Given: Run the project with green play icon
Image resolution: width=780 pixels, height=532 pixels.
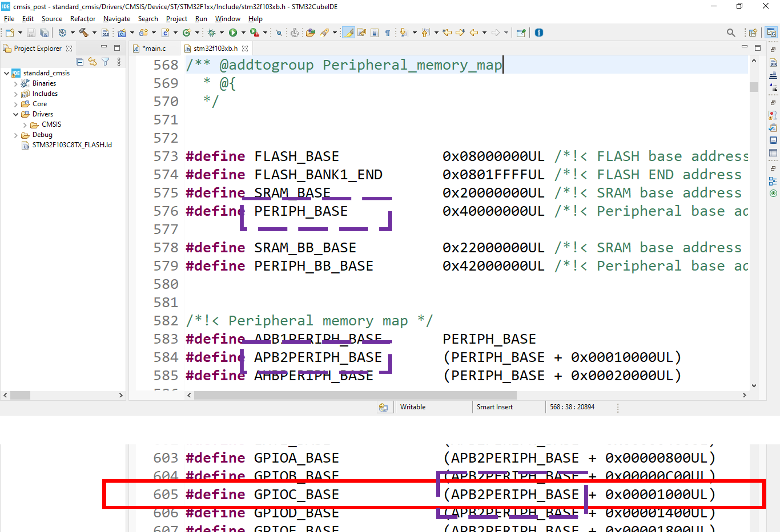Looking at the screenshot, I should tap(233, 33).
